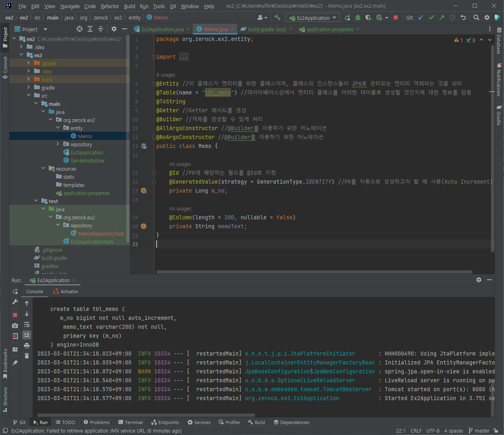The width and height of the screenshot is (504, 435).
Task: Update project with the blue Git arrow
Action: [421, 17]
